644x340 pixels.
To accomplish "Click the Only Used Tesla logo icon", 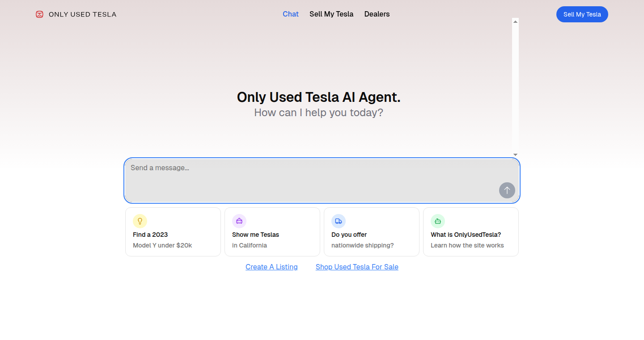I will (40, 14).
